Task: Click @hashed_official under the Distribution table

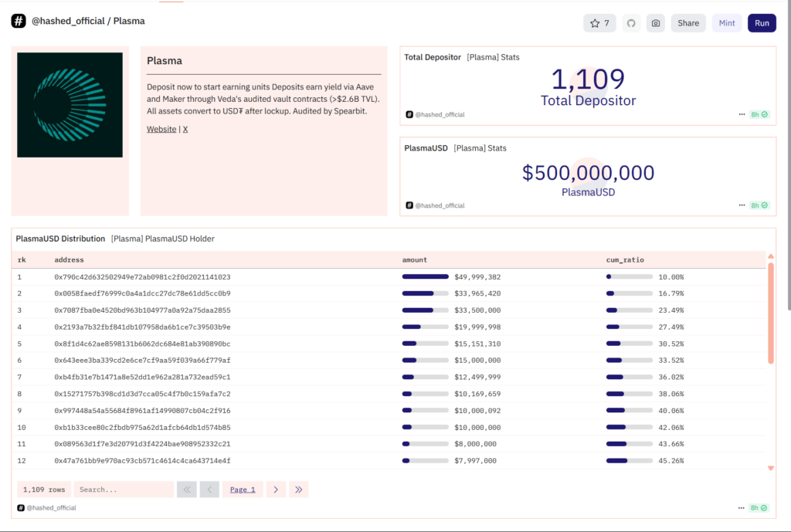Action: coord(51,508)
